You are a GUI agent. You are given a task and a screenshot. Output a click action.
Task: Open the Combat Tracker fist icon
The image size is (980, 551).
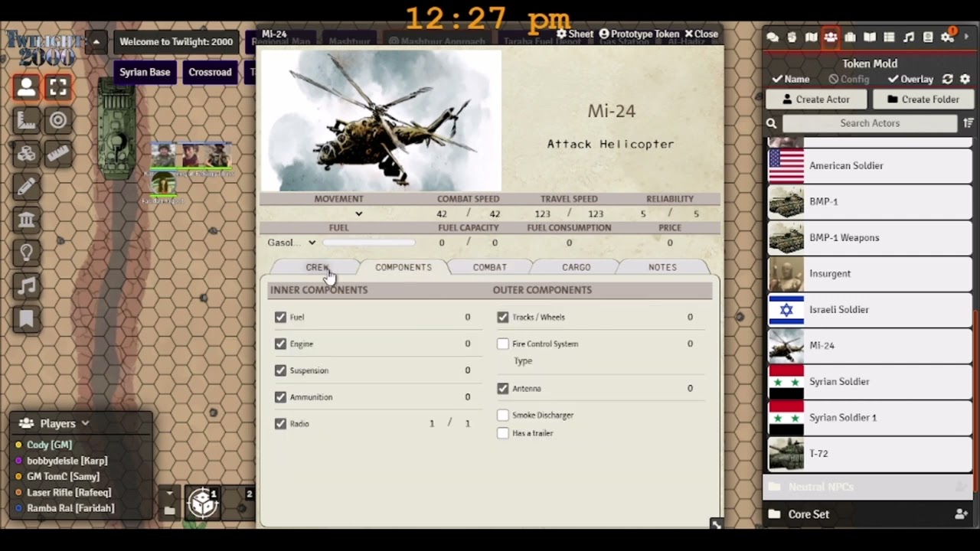792,37
